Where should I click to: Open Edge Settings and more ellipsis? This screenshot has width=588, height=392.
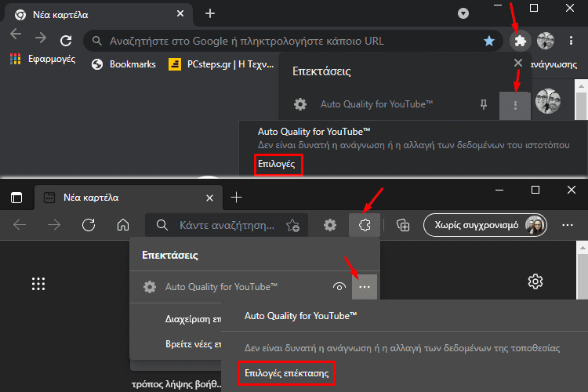pos(568,225)
